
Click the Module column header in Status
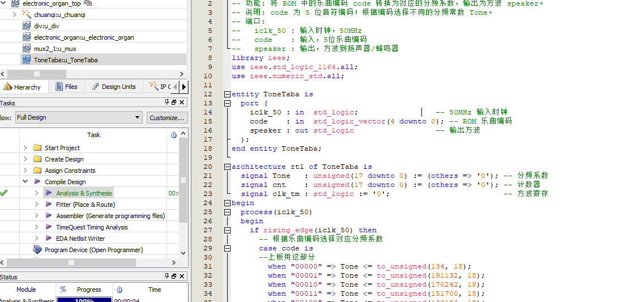pos(27,290)
